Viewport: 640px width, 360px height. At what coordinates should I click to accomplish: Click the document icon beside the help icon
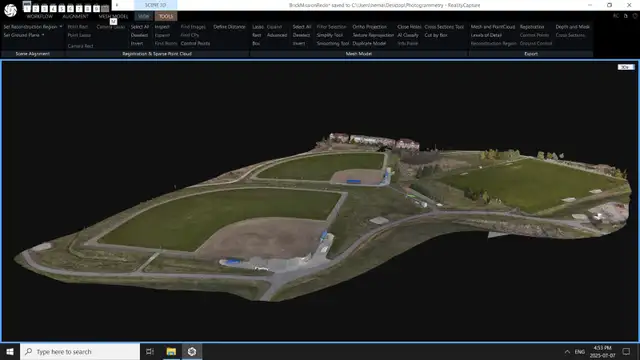point(625,16)
